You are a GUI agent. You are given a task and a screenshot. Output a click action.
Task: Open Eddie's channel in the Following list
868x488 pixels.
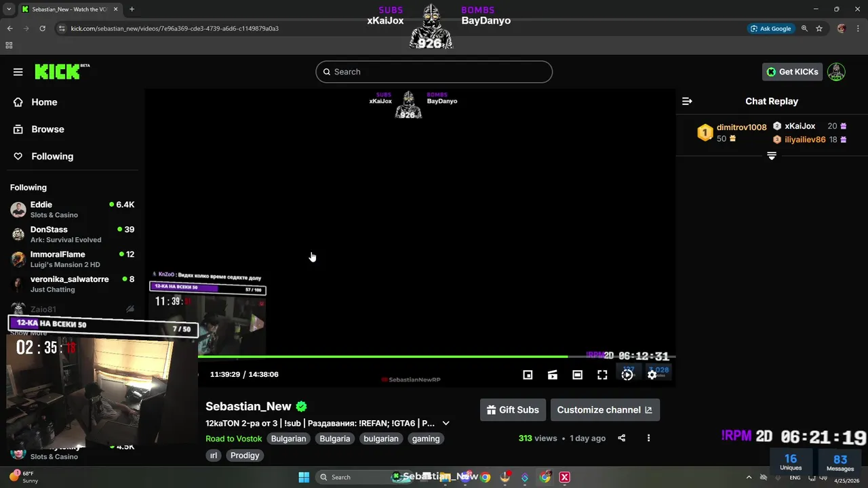point(72,209)
